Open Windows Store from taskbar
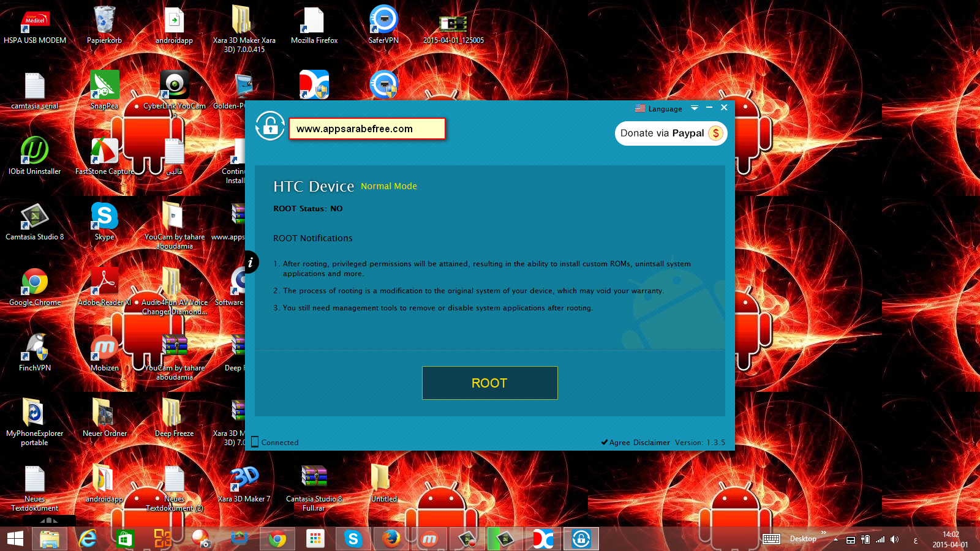The width and height of the screenshot is (980, 551). pos(126,539)
